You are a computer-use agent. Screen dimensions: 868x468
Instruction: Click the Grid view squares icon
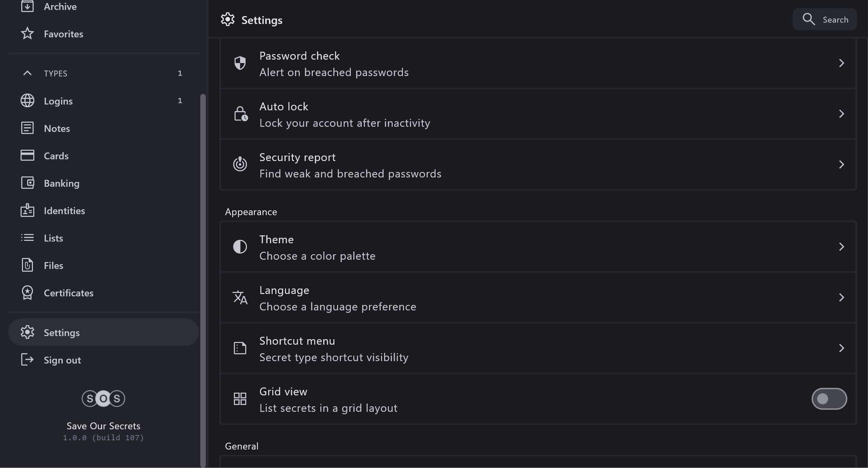[240, 399]
